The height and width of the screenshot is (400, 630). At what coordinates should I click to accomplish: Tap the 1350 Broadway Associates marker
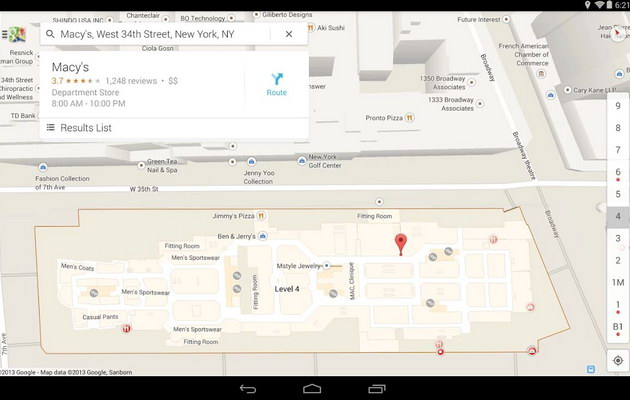[472, 83]
